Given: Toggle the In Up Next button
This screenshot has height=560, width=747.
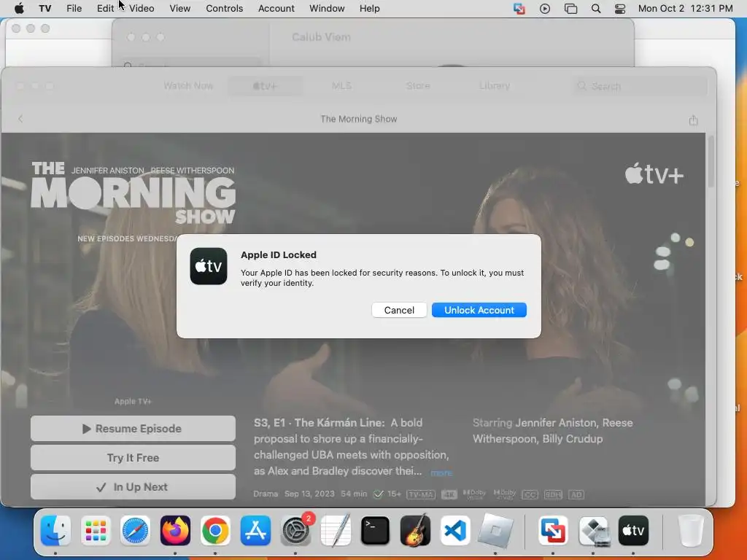Looking at the screenshot, I should coord(133,486).
